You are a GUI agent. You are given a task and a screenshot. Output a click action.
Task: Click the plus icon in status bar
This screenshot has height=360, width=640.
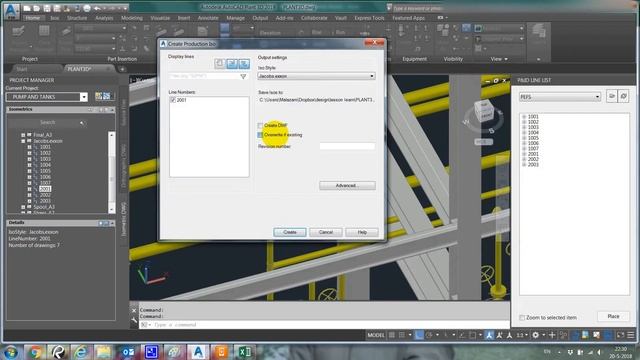tap(552, 335)
